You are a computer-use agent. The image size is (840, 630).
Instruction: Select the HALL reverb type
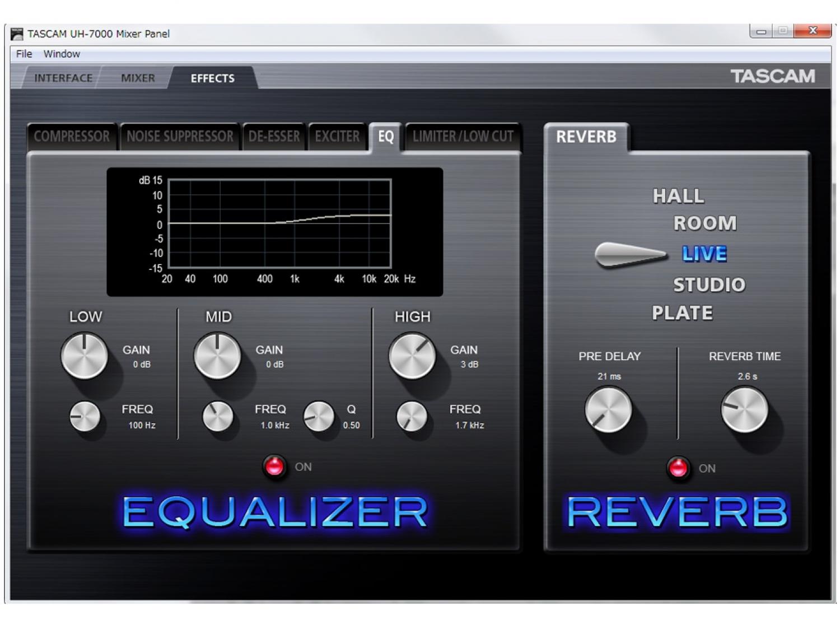pos(678,196)
